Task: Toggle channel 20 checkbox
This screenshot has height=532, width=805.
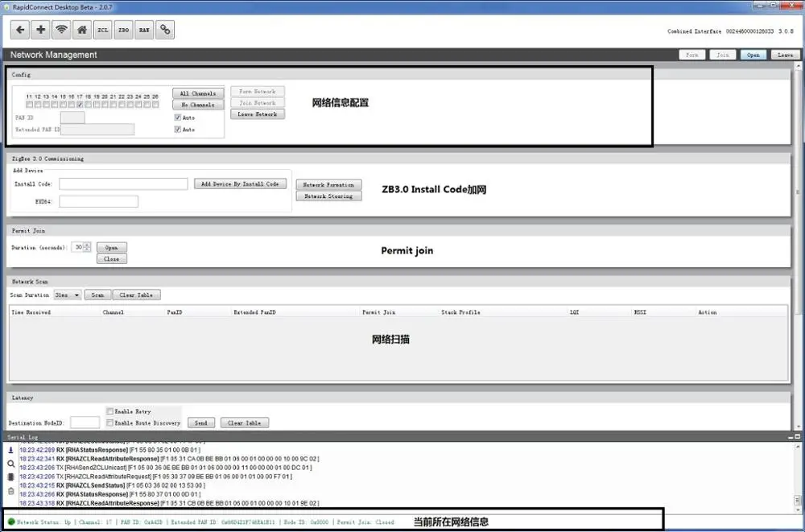Action: pyautogui.click(x=105, y=105)
